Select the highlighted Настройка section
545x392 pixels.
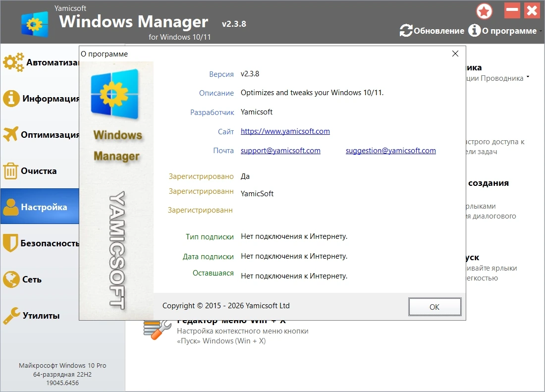click(x=40, y=207)
